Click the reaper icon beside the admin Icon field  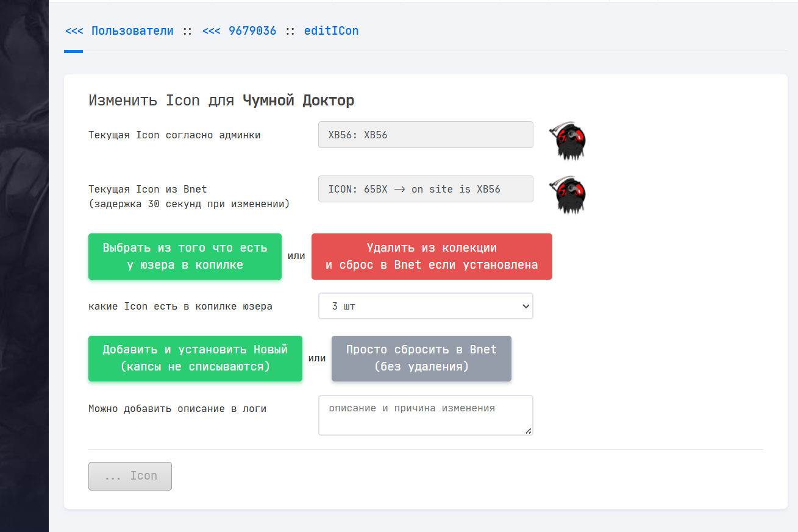[567, 141]
